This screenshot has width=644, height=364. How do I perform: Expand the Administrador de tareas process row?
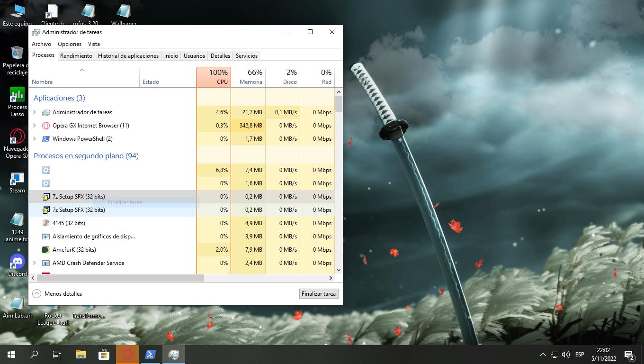(34, 112)
